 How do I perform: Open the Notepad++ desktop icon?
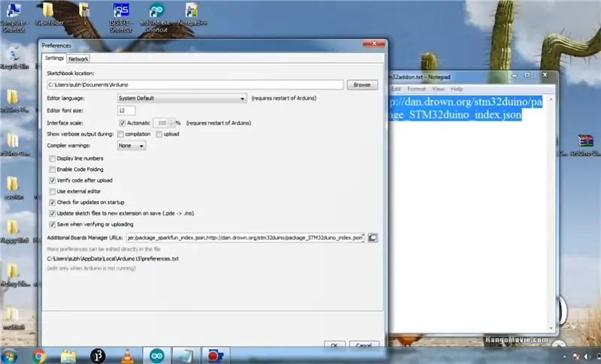click(192, 14)
